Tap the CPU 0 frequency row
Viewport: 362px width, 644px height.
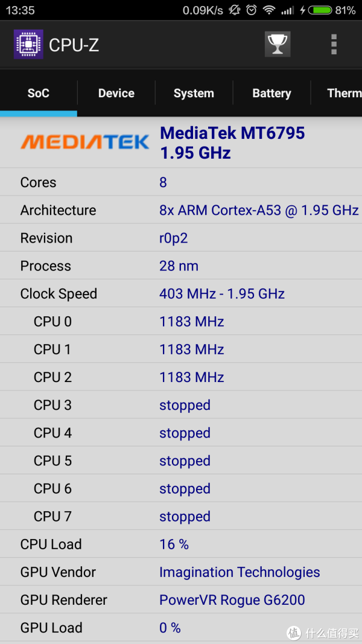tap(181, 321)
